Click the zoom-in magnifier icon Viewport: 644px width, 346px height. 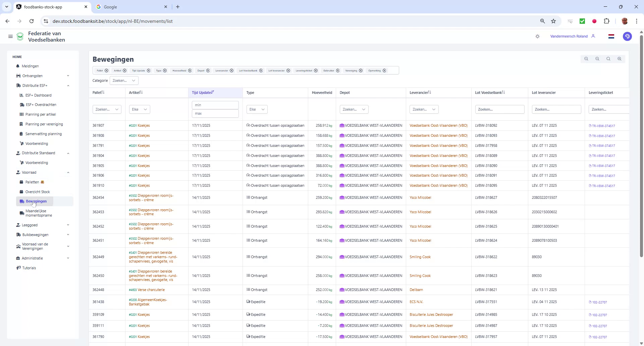[620, 59]
